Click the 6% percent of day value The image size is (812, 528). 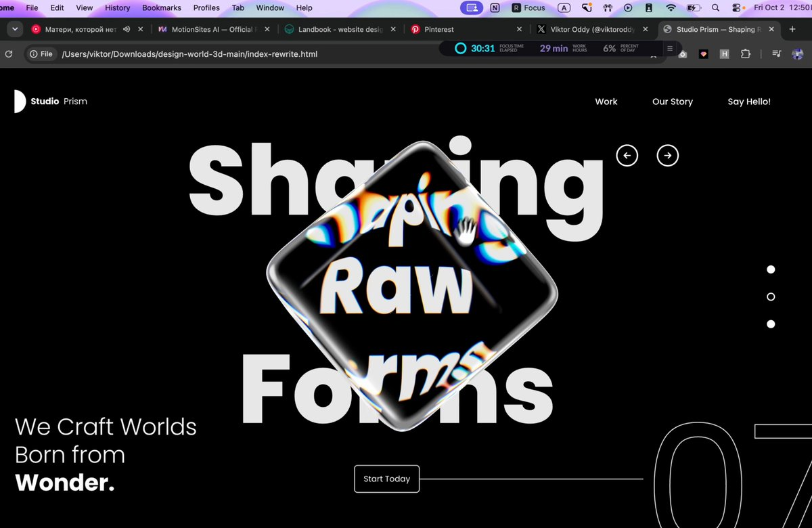[609, 49]
